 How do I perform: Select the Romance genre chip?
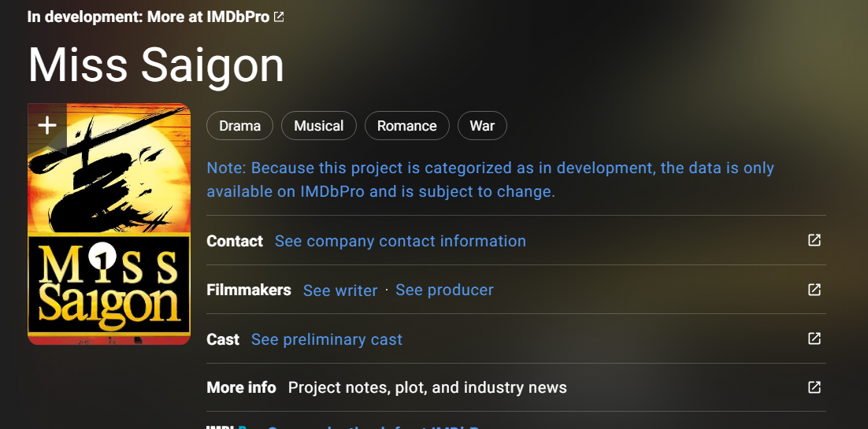407,126
